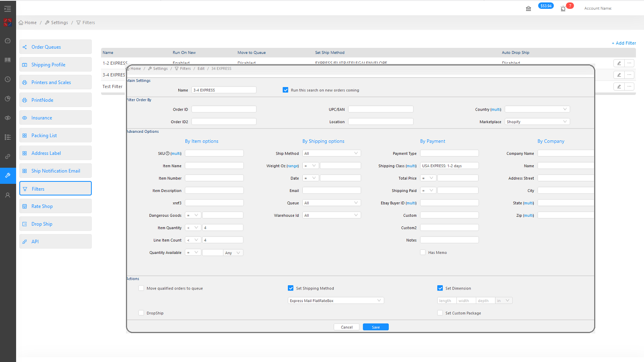Image resolution: width=644 pixels, height=362 pixels.
Task: Open the bank balance icon in top bar
Action: [528, 8]
